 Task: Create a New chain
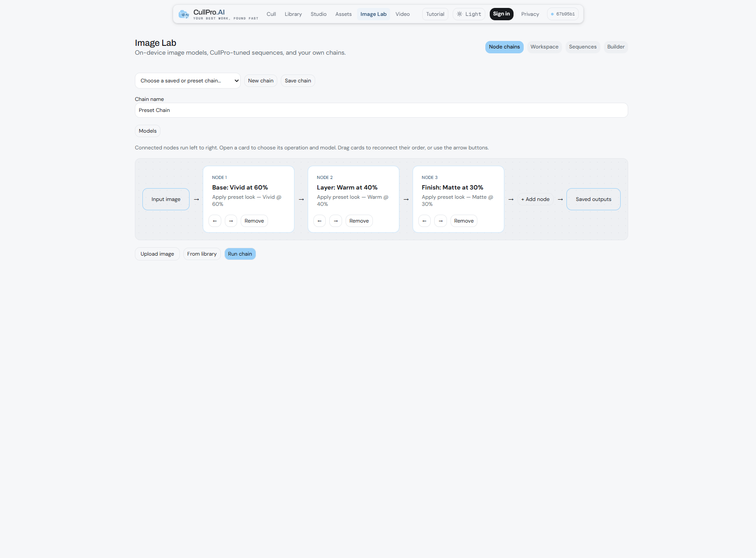261,81
